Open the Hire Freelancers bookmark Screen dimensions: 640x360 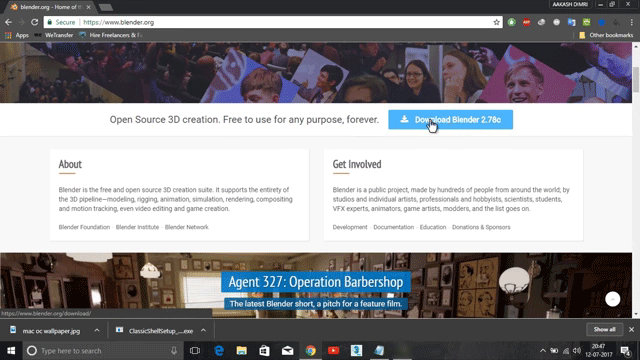111,35
